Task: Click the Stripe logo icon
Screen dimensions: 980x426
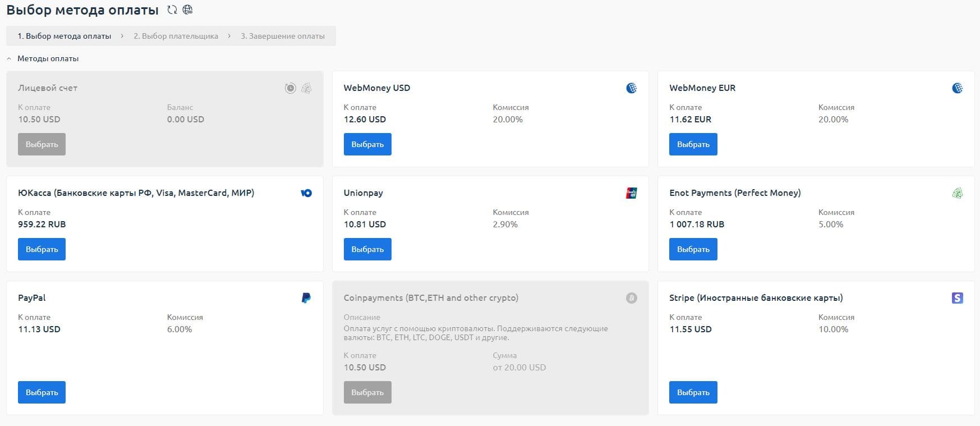Action: coord(958,298)
